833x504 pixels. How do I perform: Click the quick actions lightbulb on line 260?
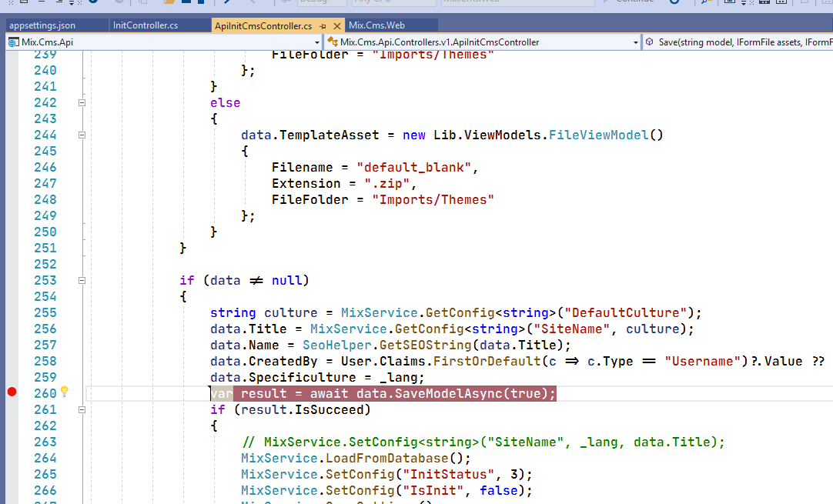point(64,392)
